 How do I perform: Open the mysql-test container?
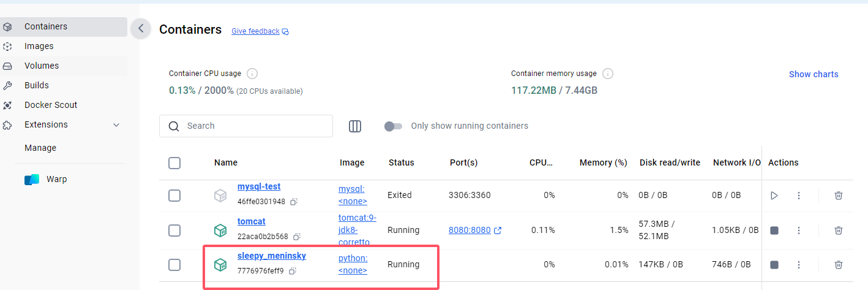point(259,186)
